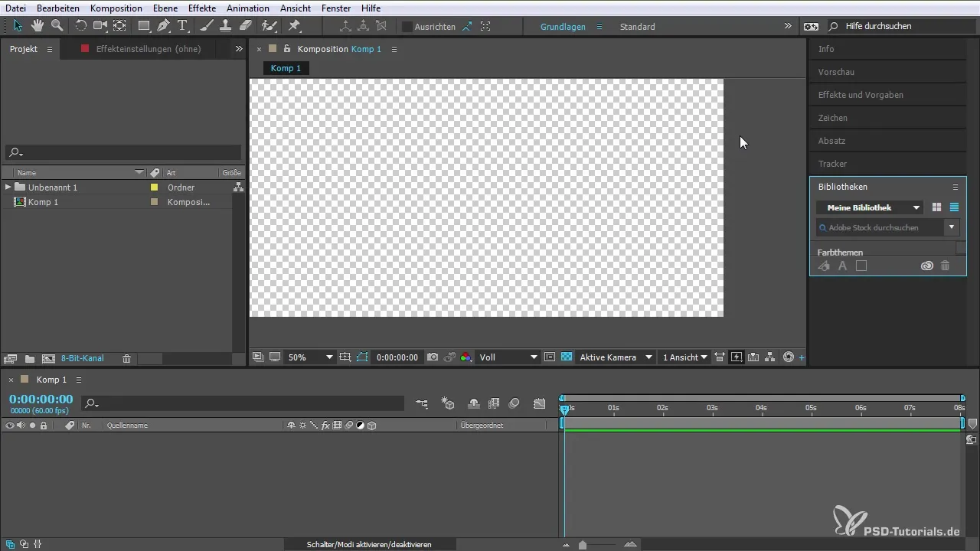Viewport: 980px width, 551px height.
Task: Create new composition in Project panel
Action: (48, 358)
